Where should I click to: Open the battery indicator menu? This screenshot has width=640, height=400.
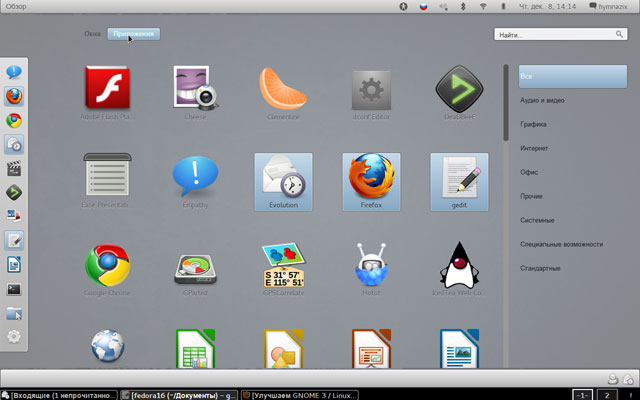[503, 7]
